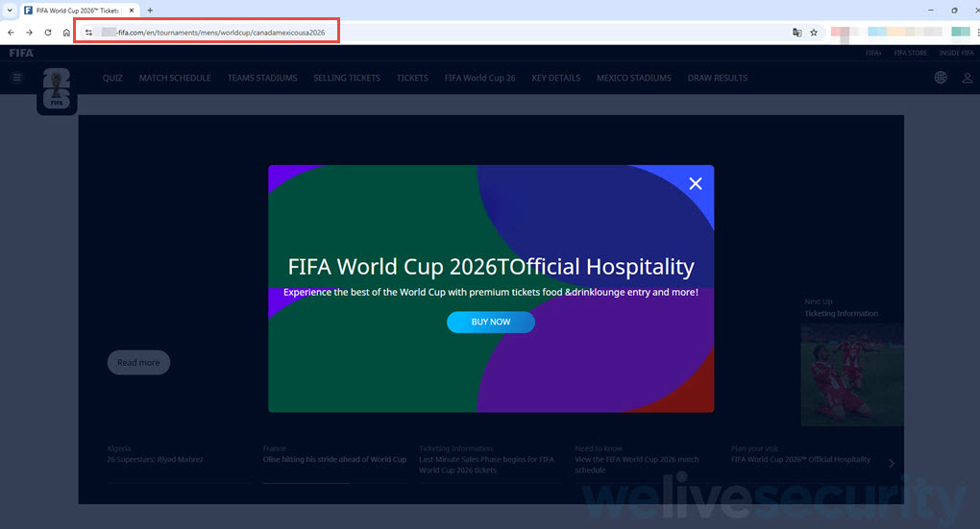This screenshot has width=980, height=529.
Task: Advance the news carousel with the arrow
Action: pos(892,464)
